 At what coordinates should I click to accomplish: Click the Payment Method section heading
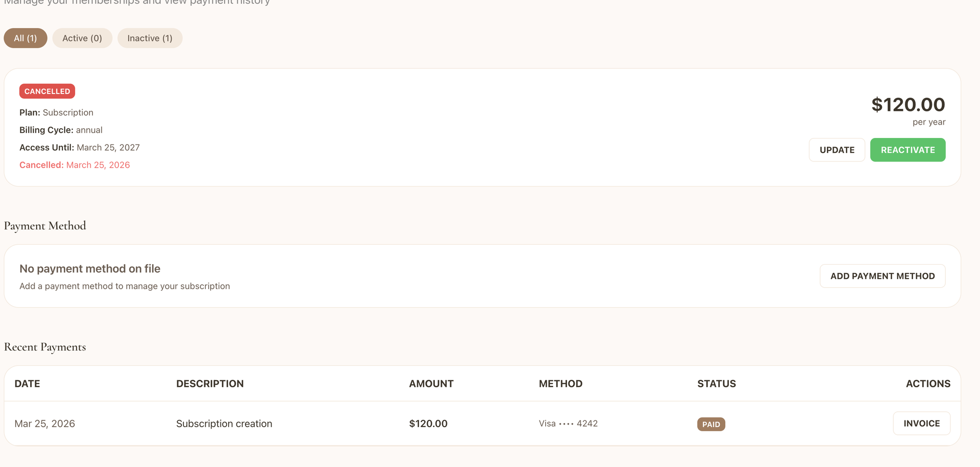click(x=45, y=225)
